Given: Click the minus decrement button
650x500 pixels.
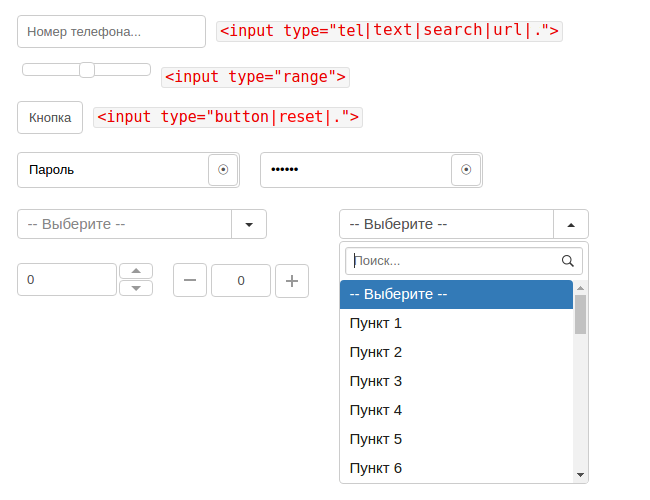Looking at the screenshot, I should [x=190, y=280].
